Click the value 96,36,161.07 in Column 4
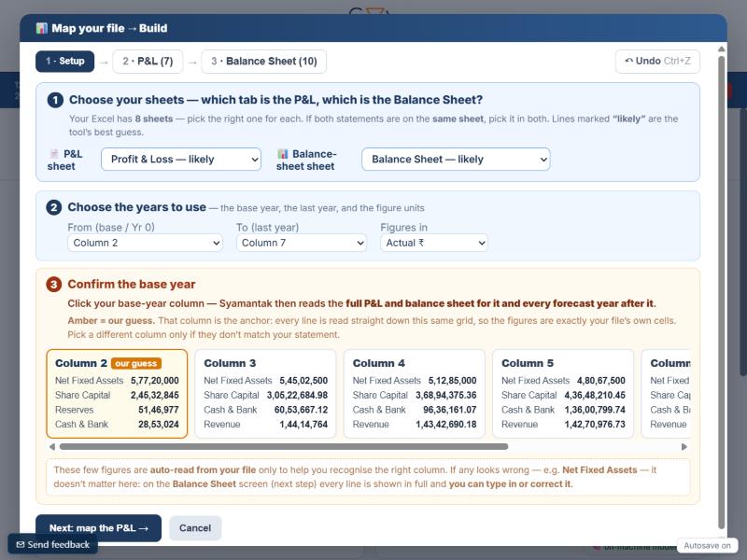 pyautogui.click(x=450, y=410)
